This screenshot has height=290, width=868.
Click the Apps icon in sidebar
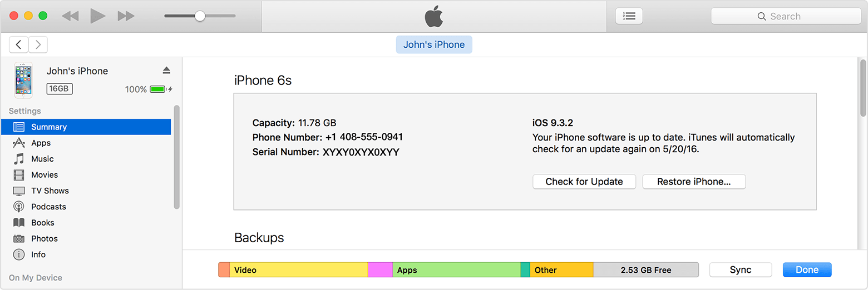click(x=19, y=143)
